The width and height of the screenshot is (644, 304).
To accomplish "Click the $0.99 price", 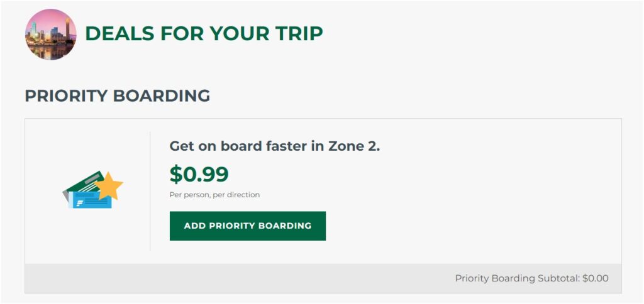I will point(199,175).
